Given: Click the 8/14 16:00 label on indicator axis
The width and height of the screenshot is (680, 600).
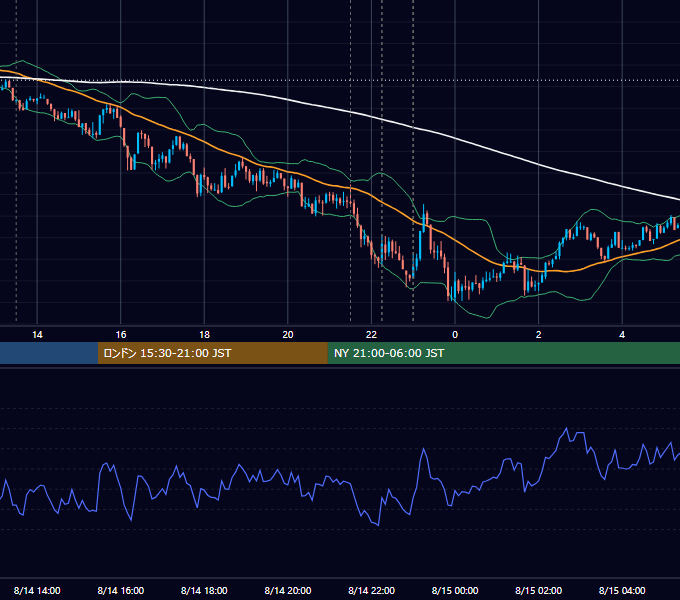Looking at the screenshot, I should click(x=121, y=590).
